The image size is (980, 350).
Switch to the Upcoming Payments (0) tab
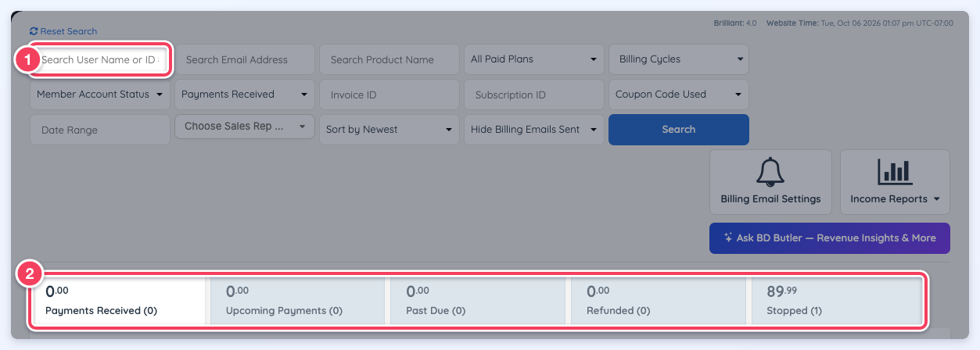[297, 300]
